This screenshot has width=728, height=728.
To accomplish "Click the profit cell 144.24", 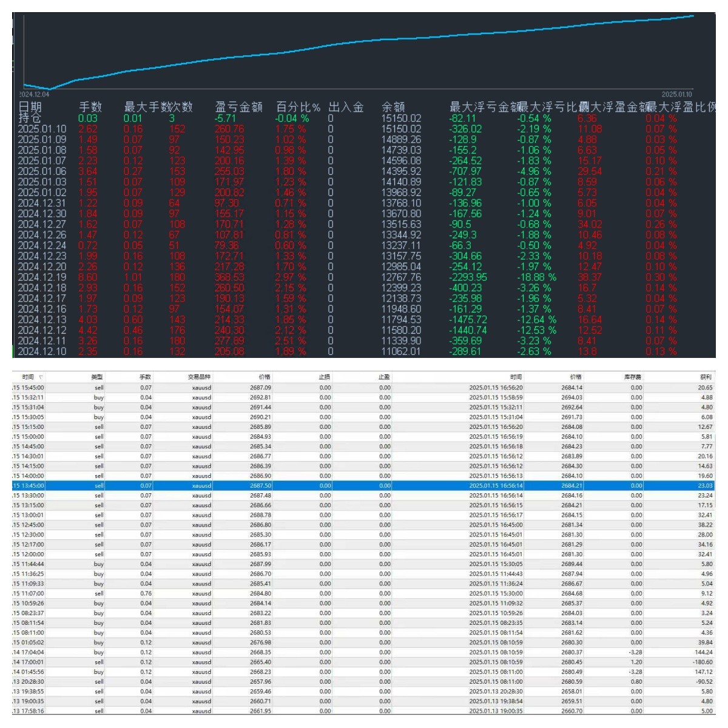I will point(704,652).
